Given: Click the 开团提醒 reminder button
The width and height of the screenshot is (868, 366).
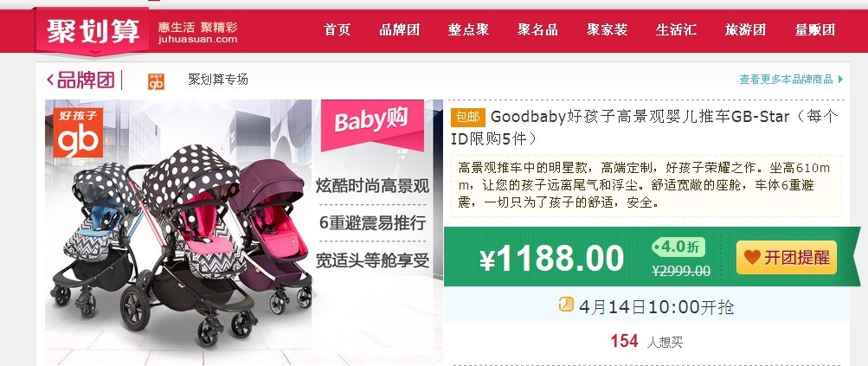Looking at the screenshot, I should 787,258.
